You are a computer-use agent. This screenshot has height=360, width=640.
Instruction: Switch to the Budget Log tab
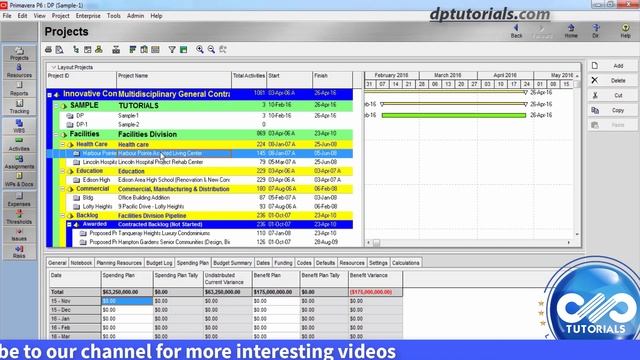tap(159, 263)
